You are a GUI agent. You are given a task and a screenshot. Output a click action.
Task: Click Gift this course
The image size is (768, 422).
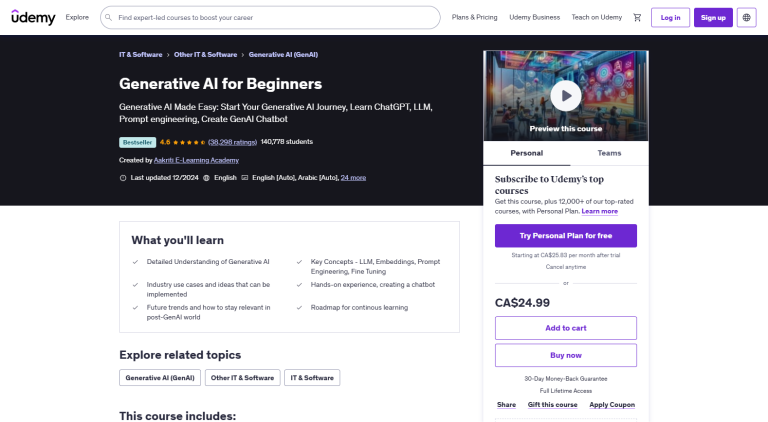click(x=552, y=405)
